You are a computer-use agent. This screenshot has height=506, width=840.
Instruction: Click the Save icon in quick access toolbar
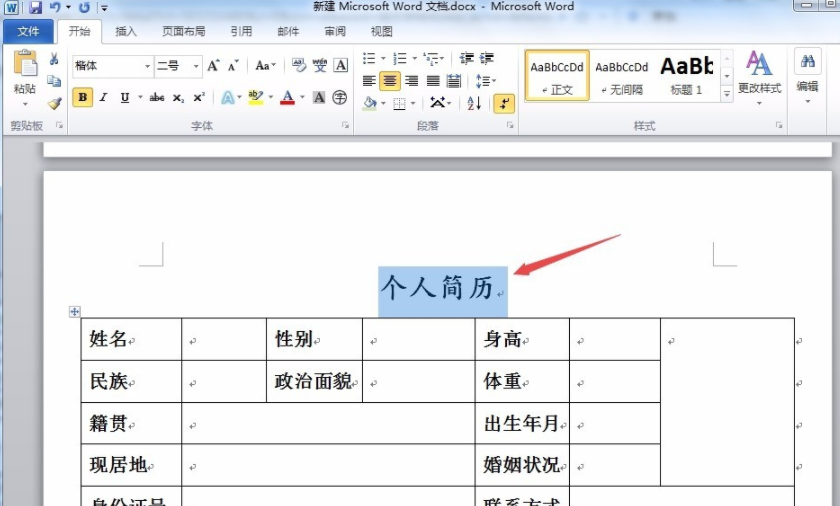[35, 7]
